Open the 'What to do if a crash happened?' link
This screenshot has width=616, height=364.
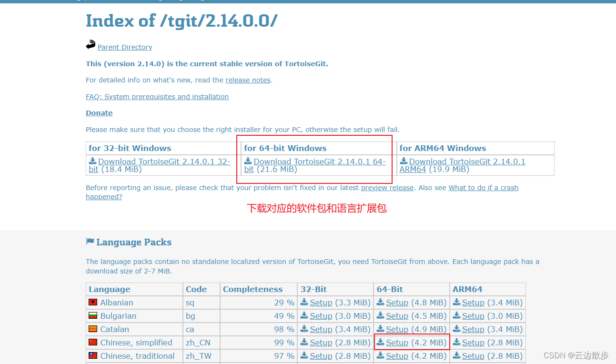(x=483, y=188)
